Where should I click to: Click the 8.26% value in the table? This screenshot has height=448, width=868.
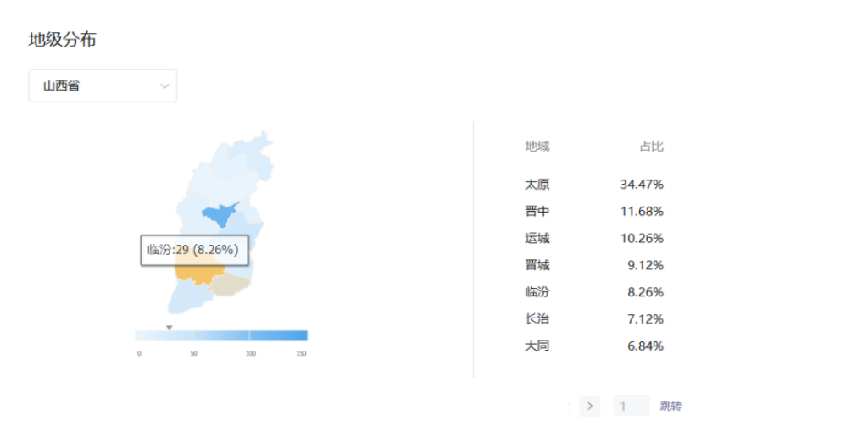pos(645,292)
